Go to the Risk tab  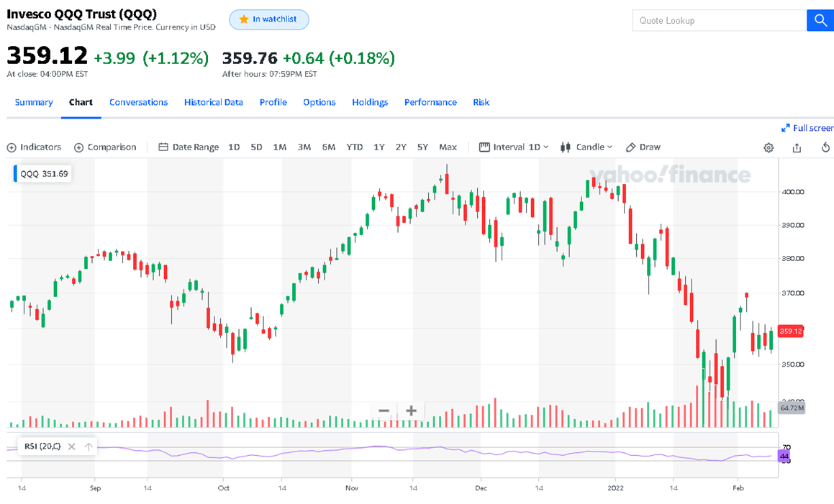[x=481, y=102]
